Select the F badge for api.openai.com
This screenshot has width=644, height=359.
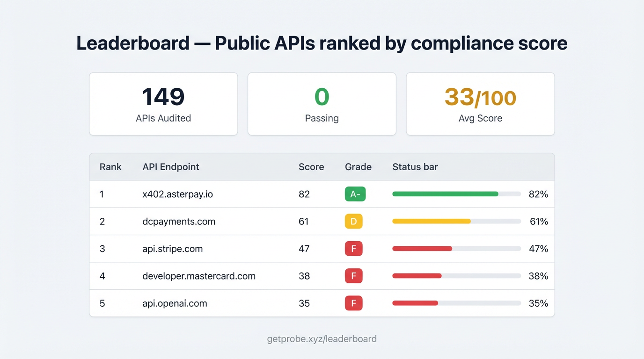(x=353, y=303)
